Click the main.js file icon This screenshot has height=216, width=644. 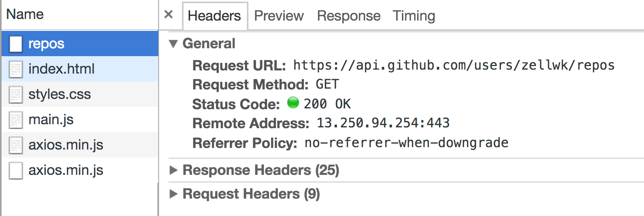16,120
